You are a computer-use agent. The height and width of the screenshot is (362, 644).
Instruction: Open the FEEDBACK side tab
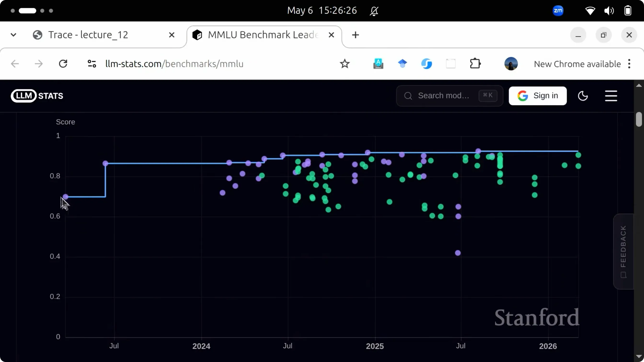(x=623, y=251)
